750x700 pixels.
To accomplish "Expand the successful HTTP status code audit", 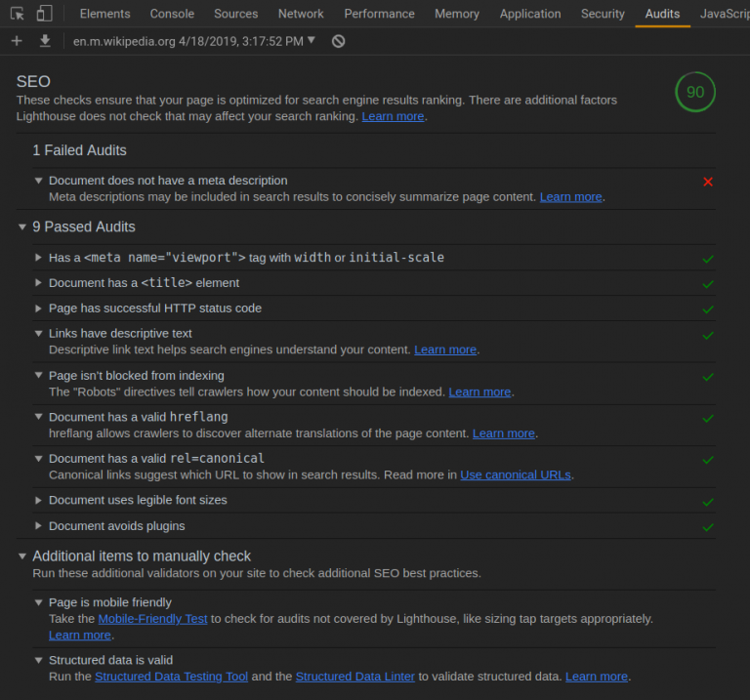I will point(39,309).
